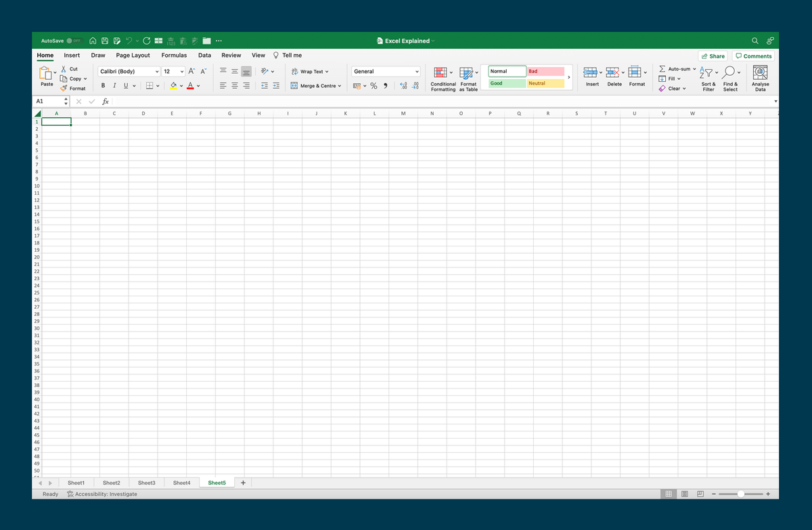Click the Comments button

pyautogui.click(x=753, y=56)
